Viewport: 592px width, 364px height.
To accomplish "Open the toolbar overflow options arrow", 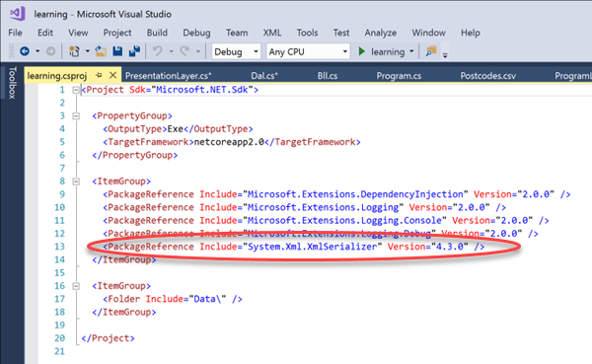I will tap(445, 55).
